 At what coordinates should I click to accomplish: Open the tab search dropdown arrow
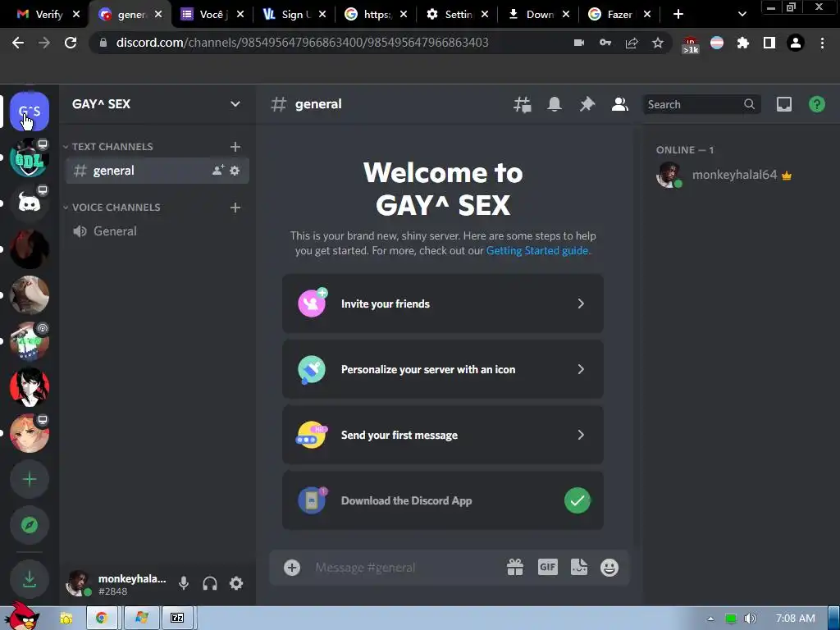pos(742,15)
